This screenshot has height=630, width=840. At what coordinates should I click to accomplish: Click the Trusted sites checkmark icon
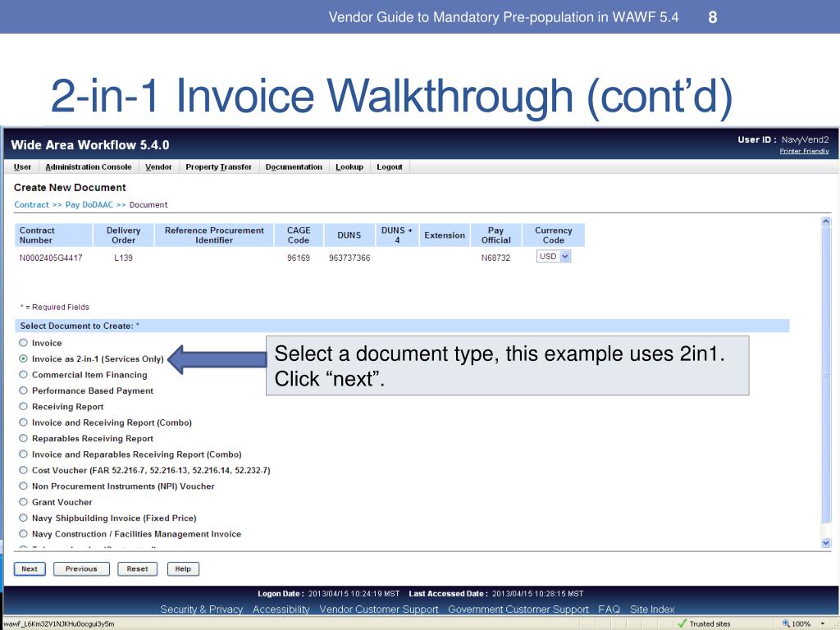point(682,623)
